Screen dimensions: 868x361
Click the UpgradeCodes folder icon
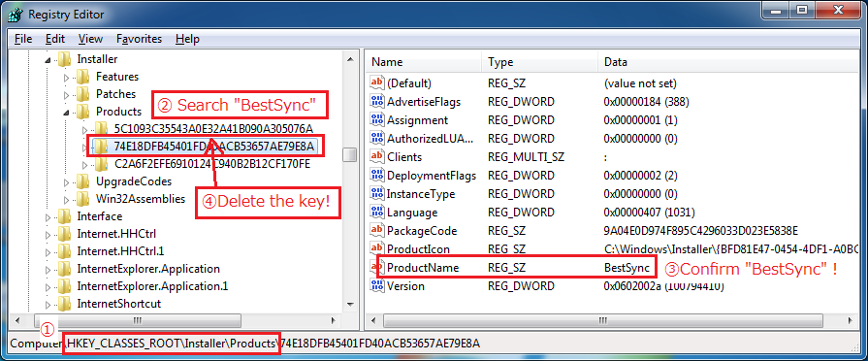pos(82,181)
